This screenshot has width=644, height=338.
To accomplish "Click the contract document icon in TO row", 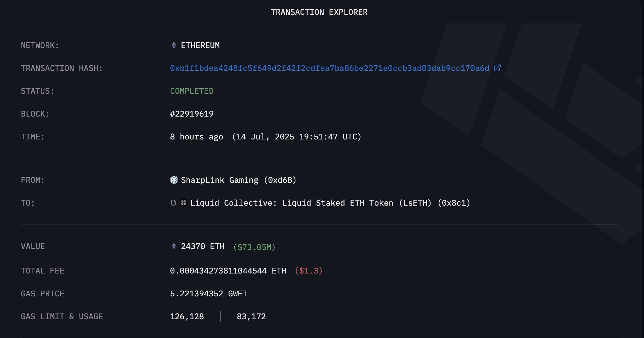I will tap(173, 203).
